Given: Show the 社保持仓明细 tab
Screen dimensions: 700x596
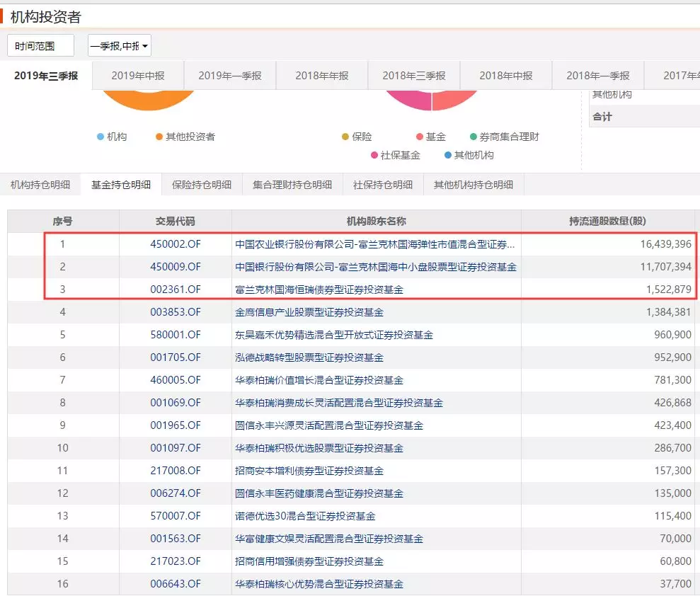Looking at the screenshot, I should (x=383, y=185).
